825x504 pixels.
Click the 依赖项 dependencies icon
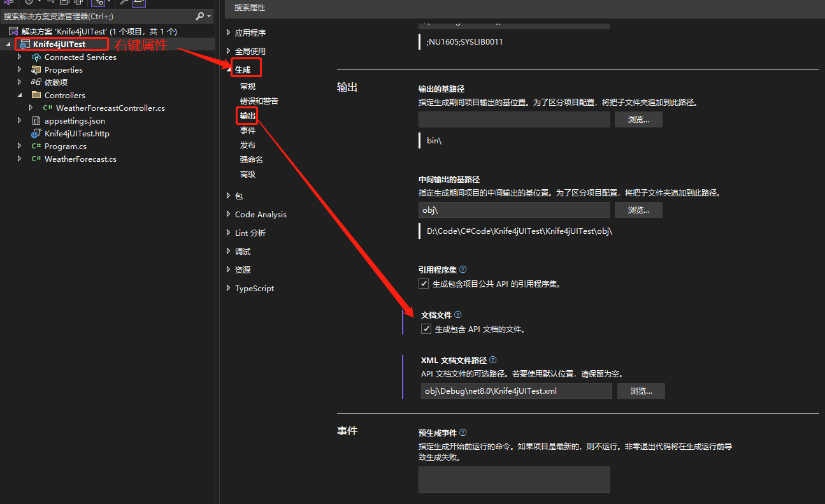[x=36, y=82]
